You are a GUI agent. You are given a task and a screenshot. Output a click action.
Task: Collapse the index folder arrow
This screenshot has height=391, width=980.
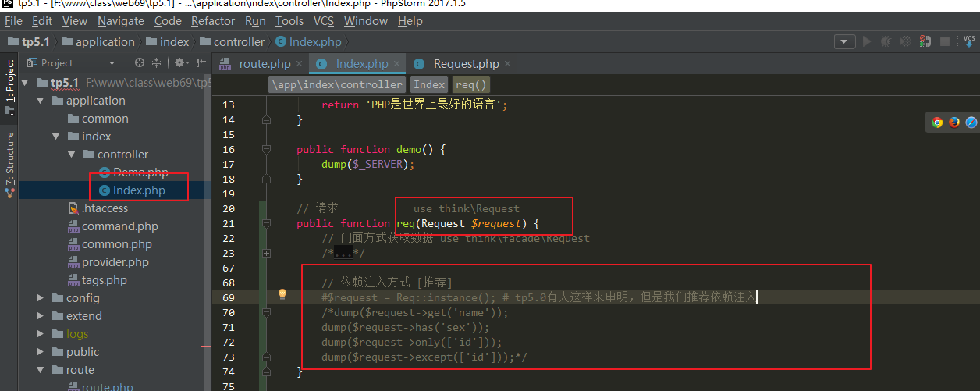(x=56, y=137)
